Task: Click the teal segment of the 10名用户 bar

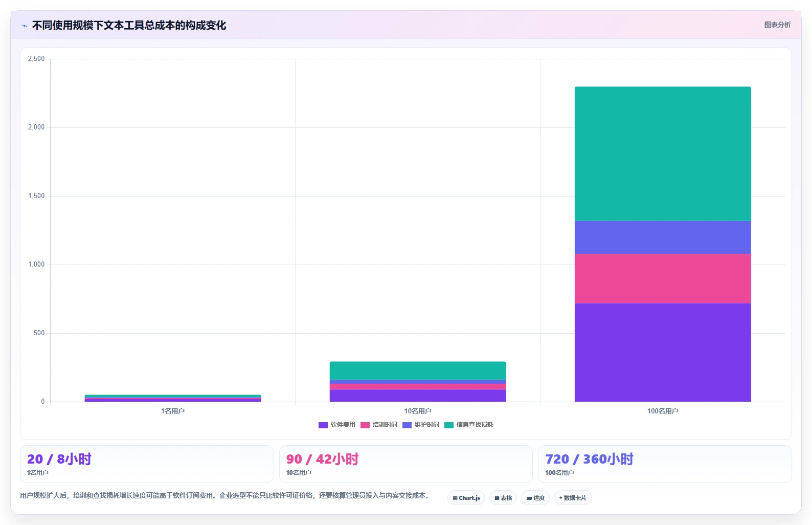Action: click(418, 370)
